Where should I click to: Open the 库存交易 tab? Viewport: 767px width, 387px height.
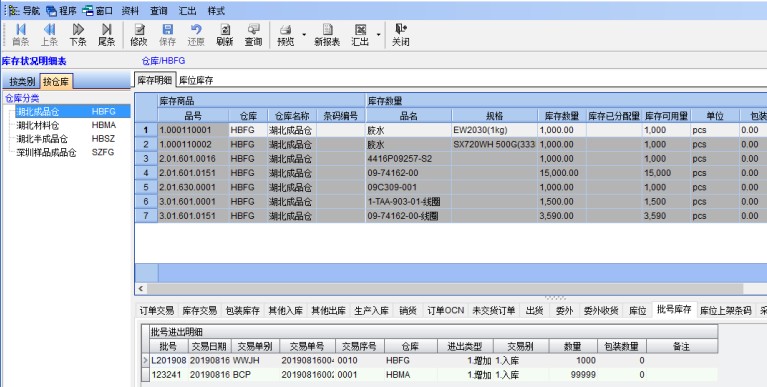tap(200, 311)
